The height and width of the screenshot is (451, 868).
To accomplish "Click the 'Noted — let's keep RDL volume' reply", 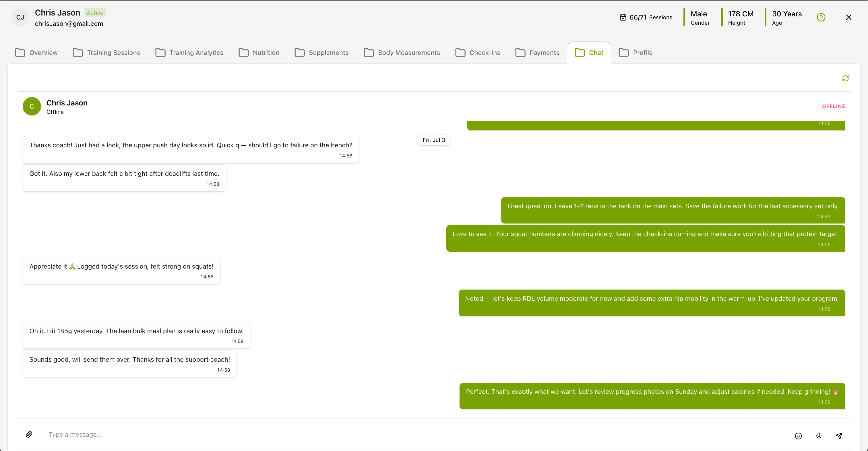I will pyautogui.click(x=652, y=302).
